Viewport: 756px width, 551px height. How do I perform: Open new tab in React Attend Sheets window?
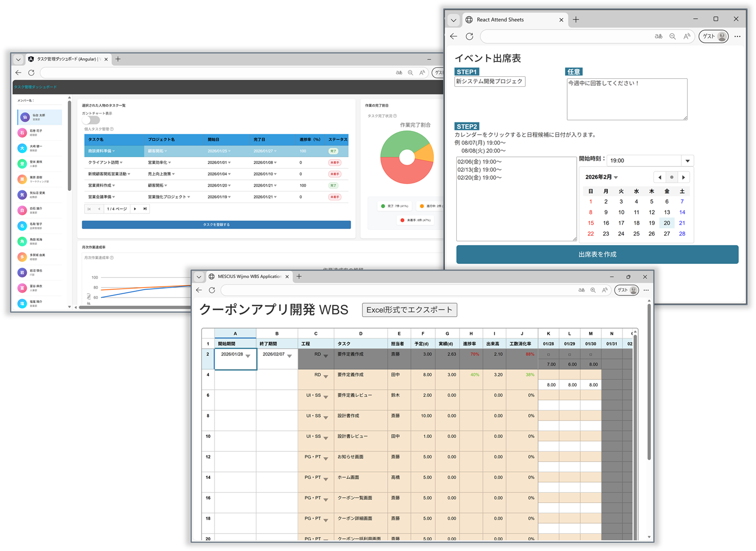(576, 19)
